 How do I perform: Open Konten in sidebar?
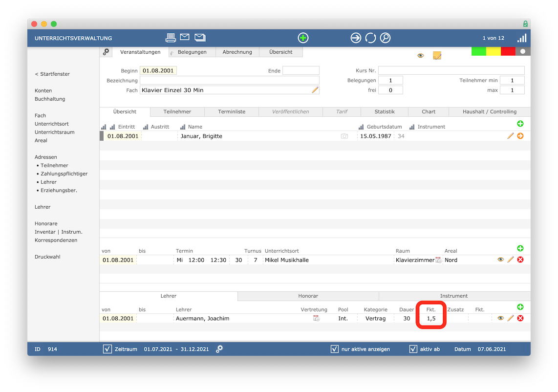coord(43,91)
